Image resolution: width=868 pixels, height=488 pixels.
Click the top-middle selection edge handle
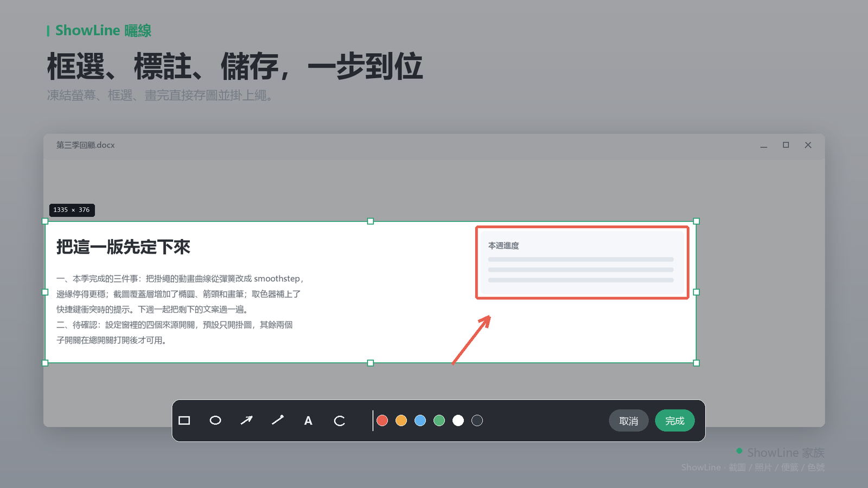pos(371,221)
